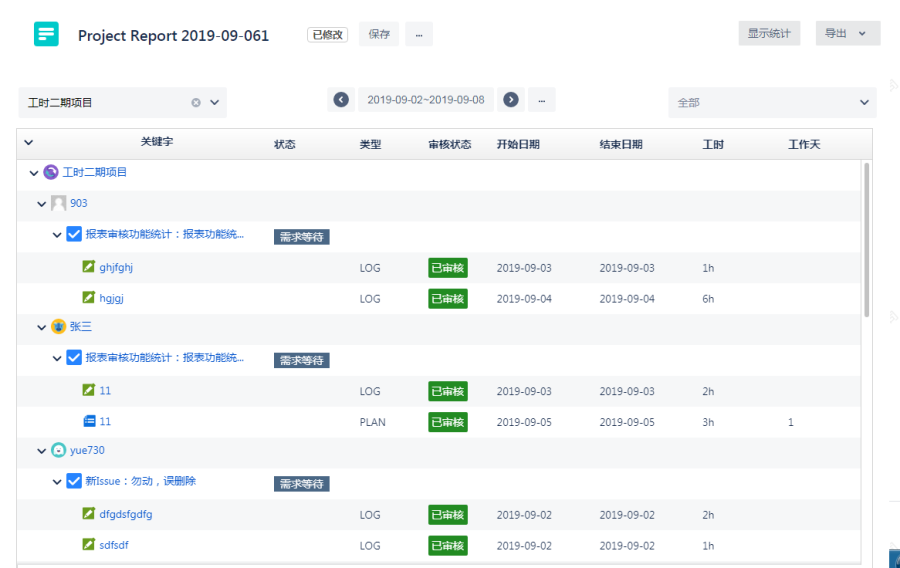Click the green log icon beside ghjfghj
The image size is (900, 568).
tap(89, 267)
